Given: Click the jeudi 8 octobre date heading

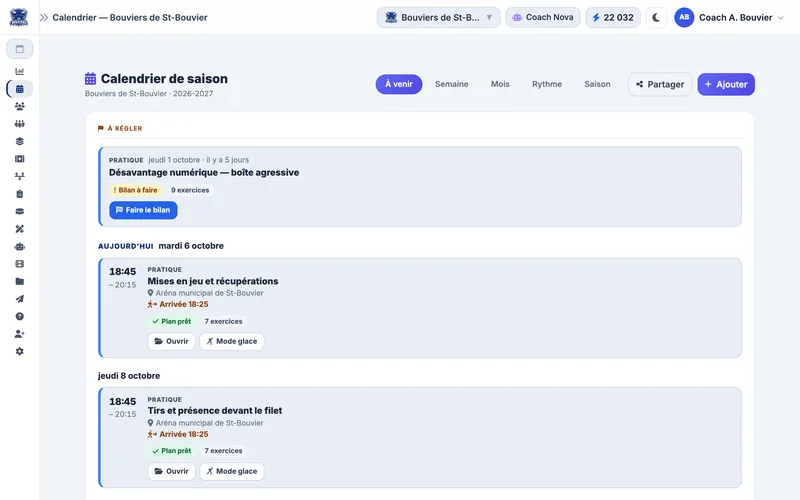Looking at the screenshot, I should [x=129, y=376].
